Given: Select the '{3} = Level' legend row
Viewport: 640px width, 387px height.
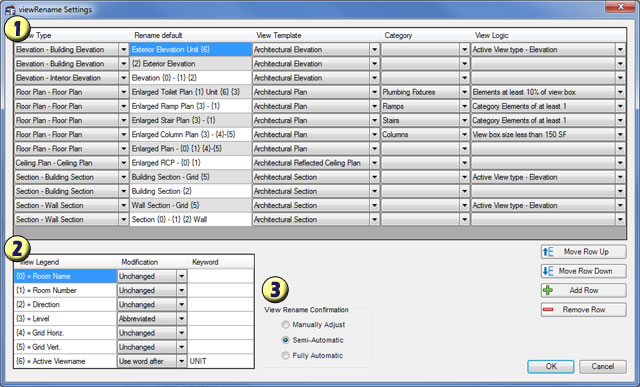Looking at the screenshot, I should pos(65,319).
